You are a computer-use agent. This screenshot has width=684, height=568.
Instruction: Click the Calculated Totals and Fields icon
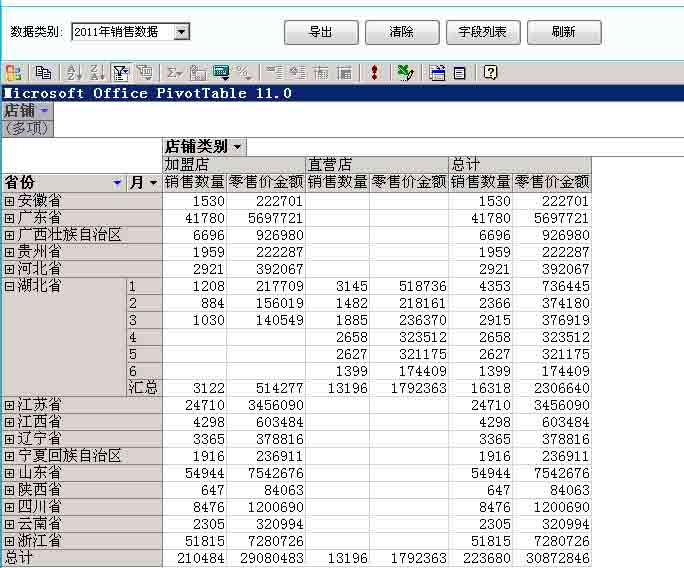click(221, 73)
